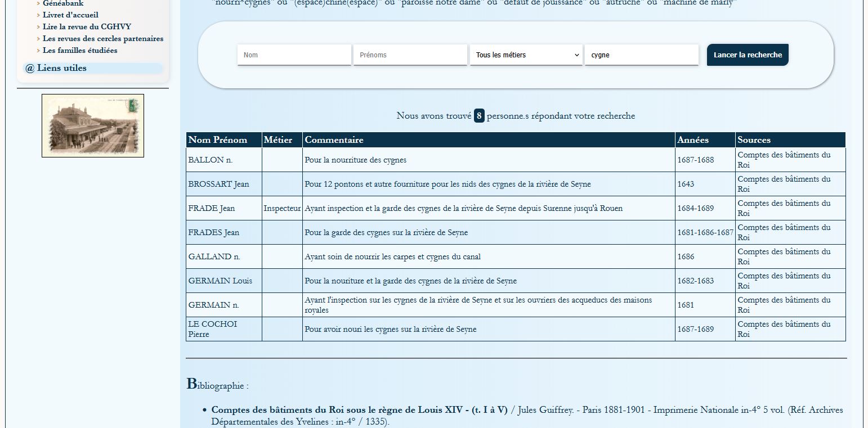Open the Tous les métiers dropdown
This screenshot has height=428, width=868.
coord(526,55)
